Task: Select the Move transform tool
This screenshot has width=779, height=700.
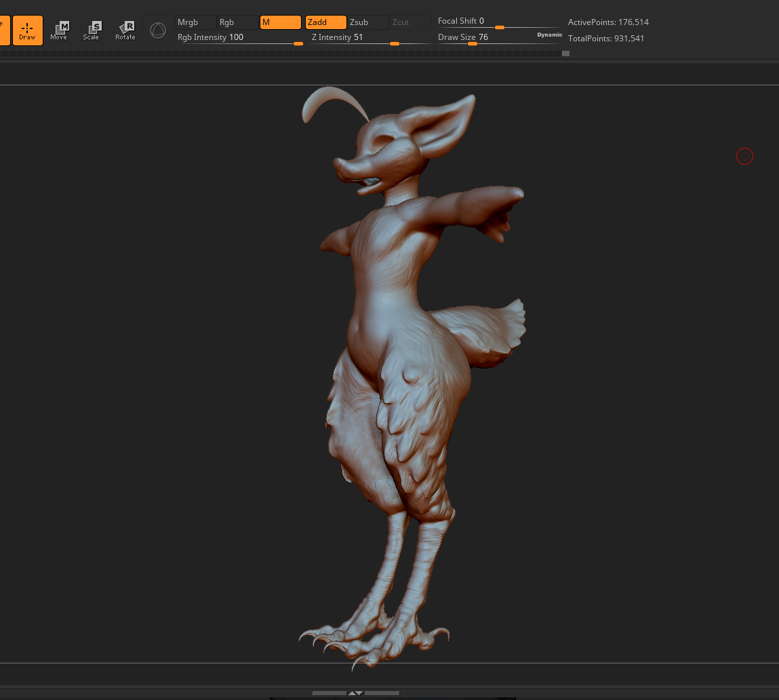Action: [59, 30]
